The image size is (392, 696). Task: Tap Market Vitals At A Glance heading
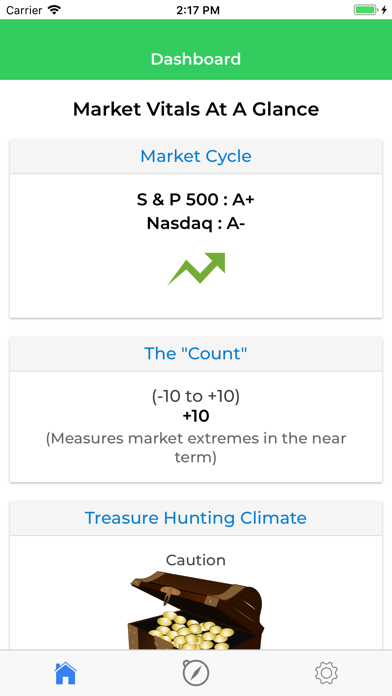196,109
